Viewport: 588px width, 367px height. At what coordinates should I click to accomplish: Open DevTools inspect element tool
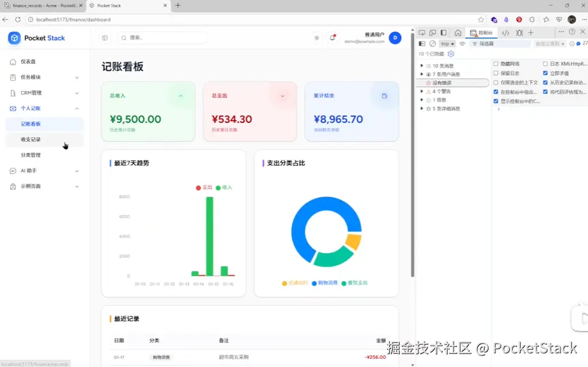pos(422,33)
